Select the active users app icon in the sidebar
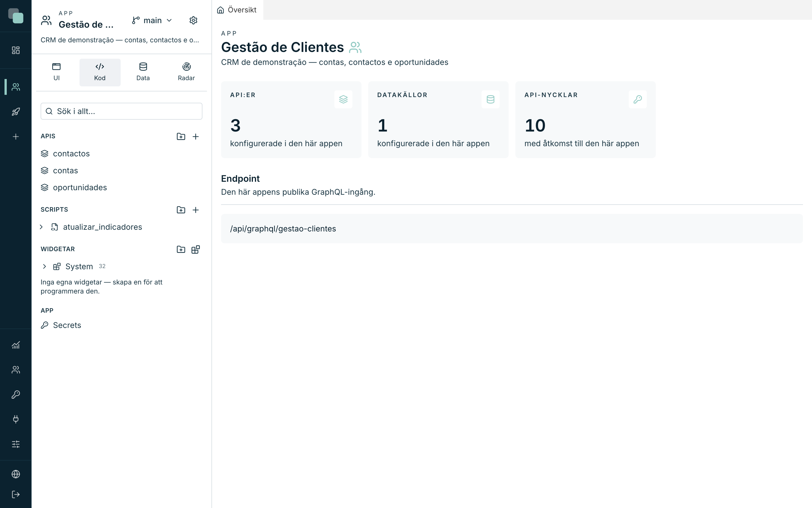Viewport: 812px width, 508px height. tap(16, 87)
